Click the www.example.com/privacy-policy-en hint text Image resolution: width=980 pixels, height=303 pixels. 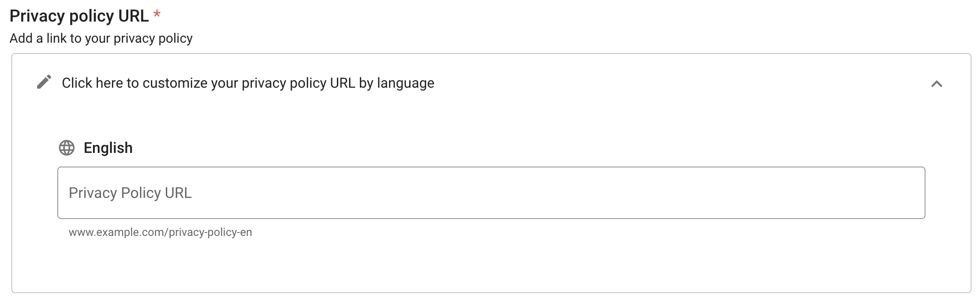(x=160, y=231)
